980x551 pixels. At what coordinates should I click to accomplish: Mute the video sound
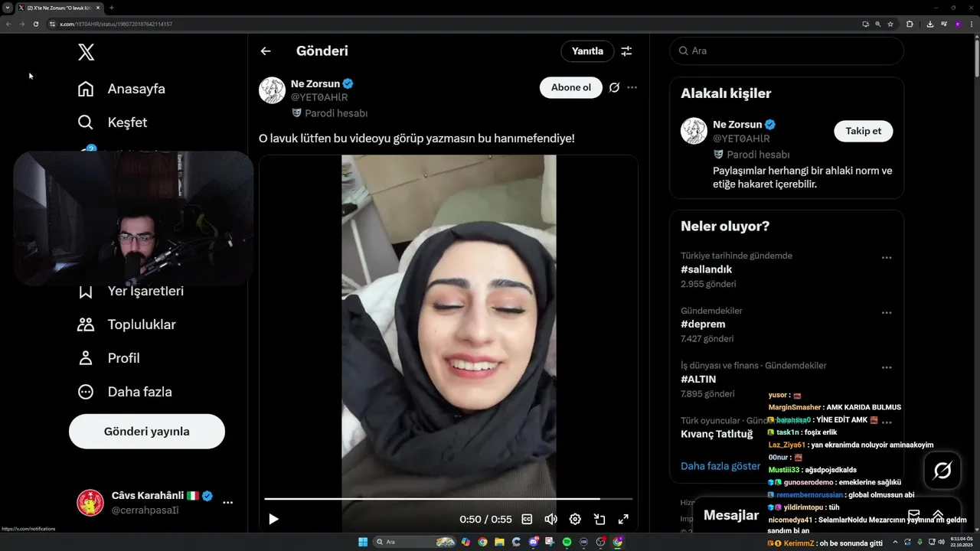click(550, 519)
